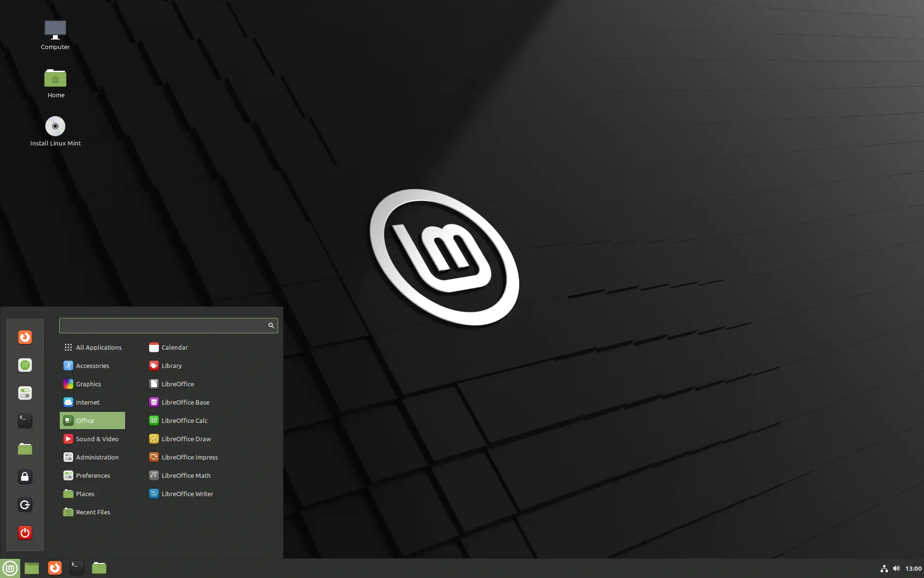Open Firefox browser from taskbar
Screen dimensions: 924x578
[x=54, y=567]
